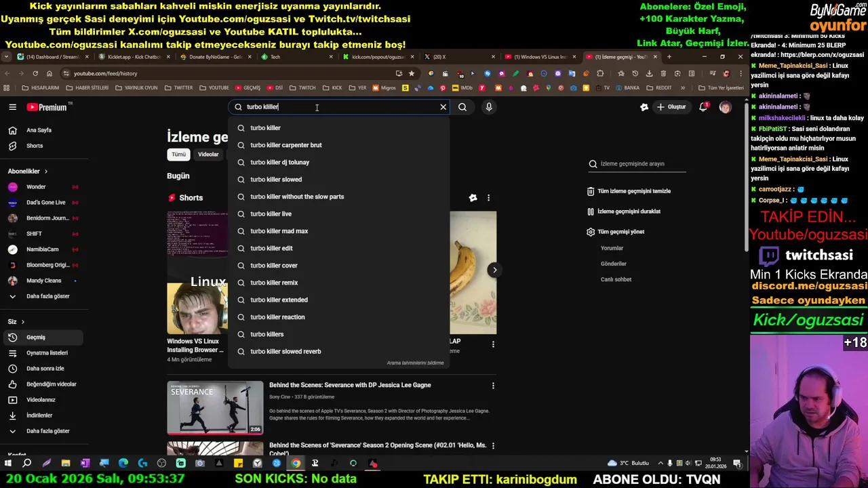Open İndirilenler in sidebar

pyautogui.click(x=44, y=415)
